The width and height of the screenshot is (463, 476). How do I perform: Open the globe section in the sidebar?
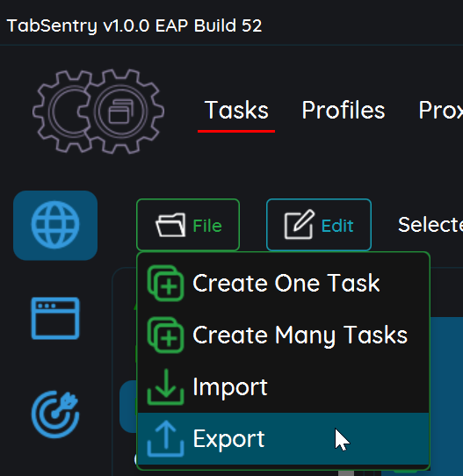[55, 225]
